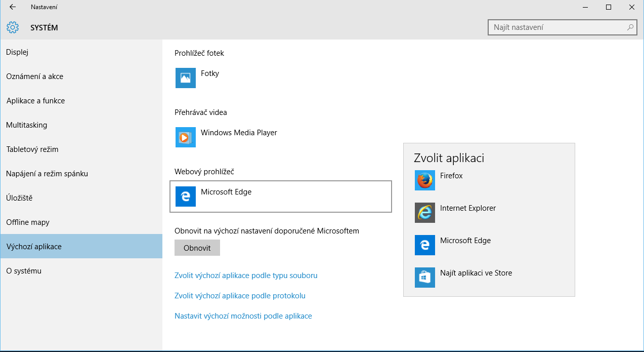The width and height of the screenshot is (644, 352).
Task: Click the Edge icon under Webový prohlížeč
Action: (185, 197)
